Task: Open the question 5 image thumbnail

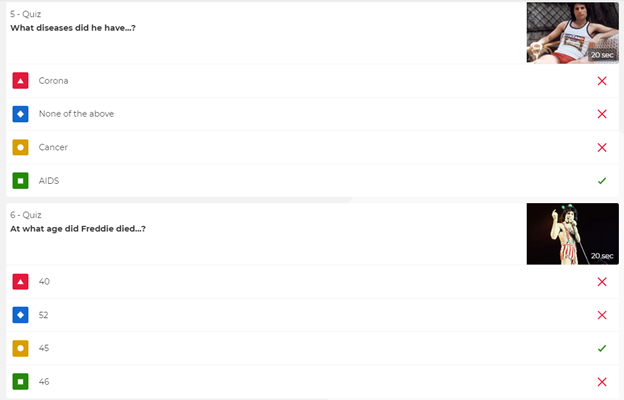Action: [x=572, y=32]
